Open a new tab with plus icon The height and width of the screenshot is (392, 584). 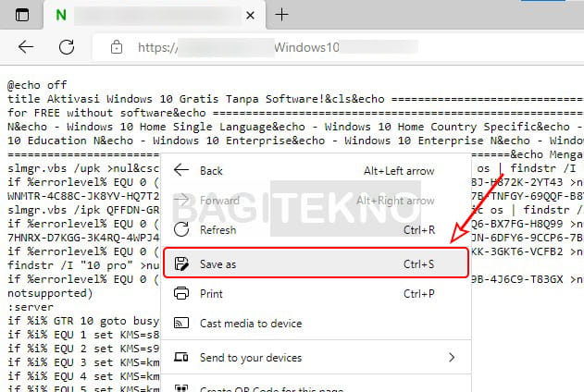[x=282, y=15]
